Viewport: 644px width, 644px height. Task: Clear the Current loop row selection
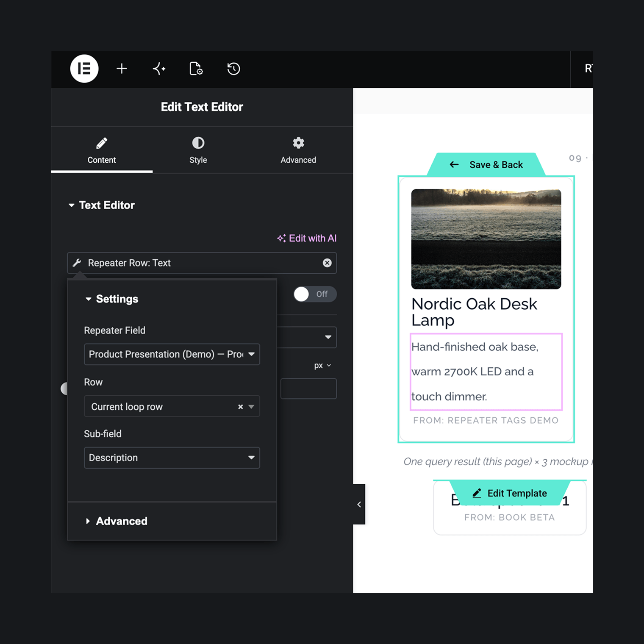tap(240, 407)
